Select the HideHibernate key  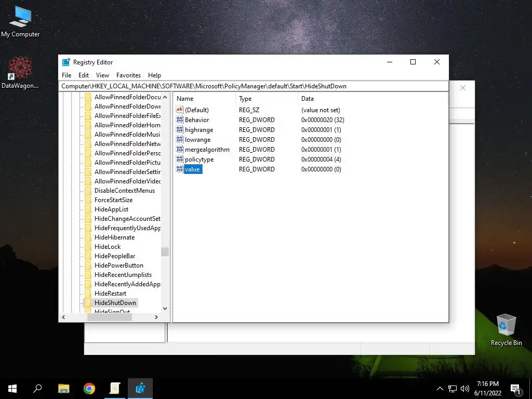(x=115, y=237)
